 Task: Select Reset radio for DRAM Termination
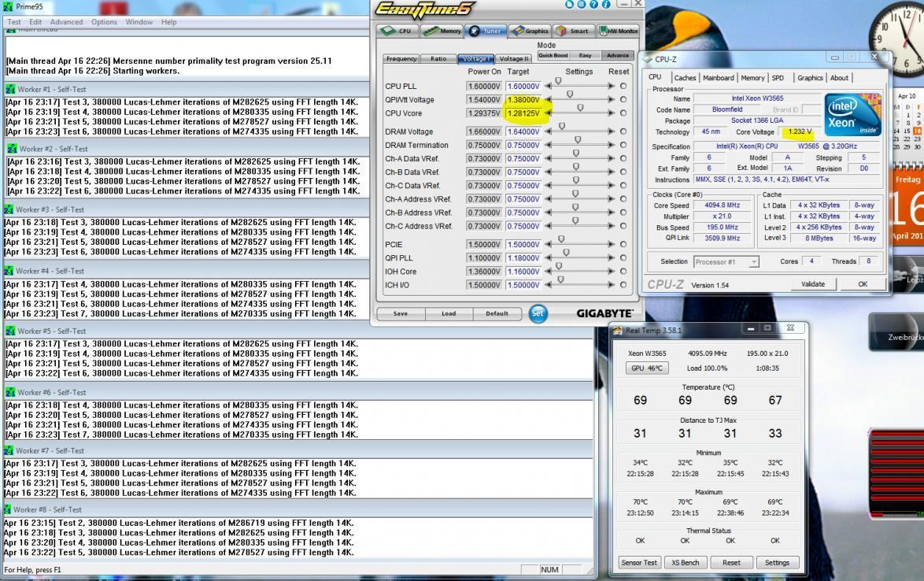click(x=623, y=145)
